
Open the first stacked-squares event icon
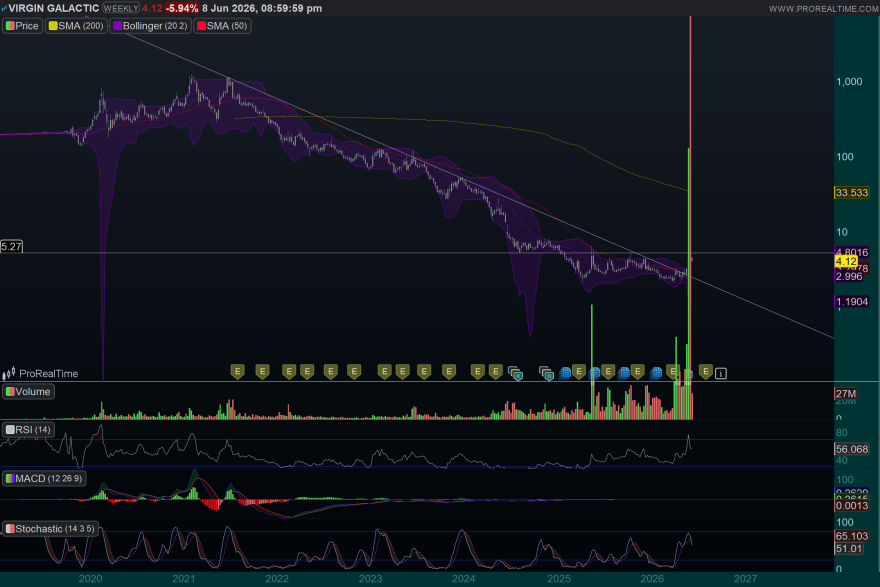[x=515, y=373]
